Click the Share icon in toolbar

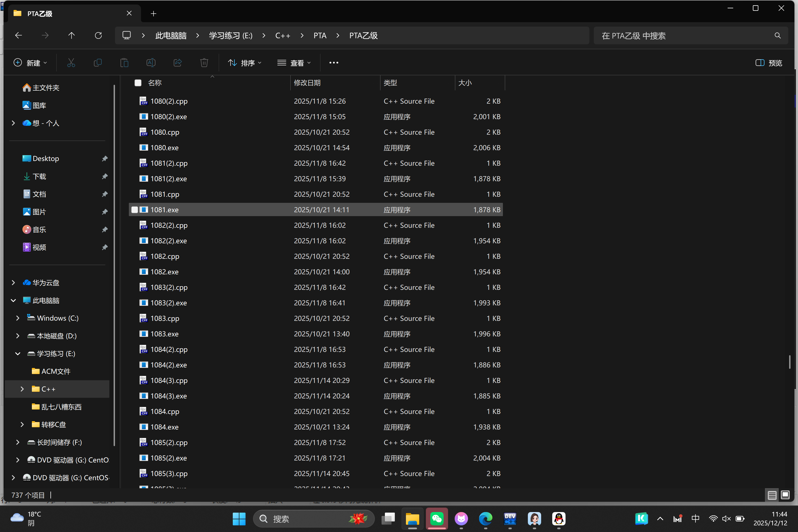click(x=177, y=63)
